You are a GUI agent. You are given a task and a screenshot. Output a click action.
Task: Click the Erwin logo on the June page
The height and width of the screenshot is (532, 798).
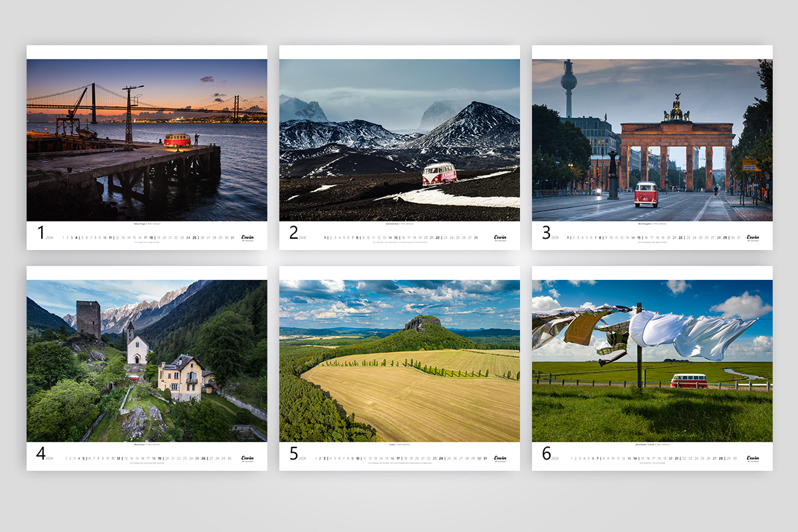click(x=753, y=458)
